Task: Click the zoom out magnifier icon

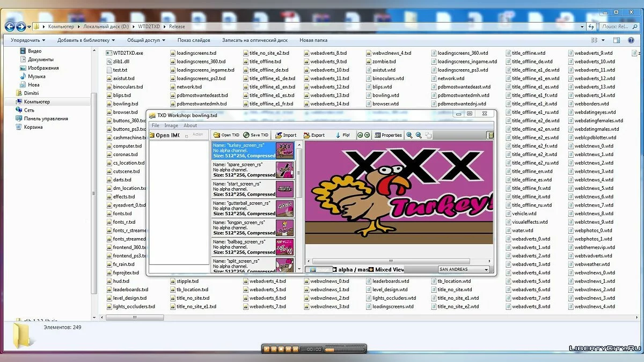Action: (419, 135)
